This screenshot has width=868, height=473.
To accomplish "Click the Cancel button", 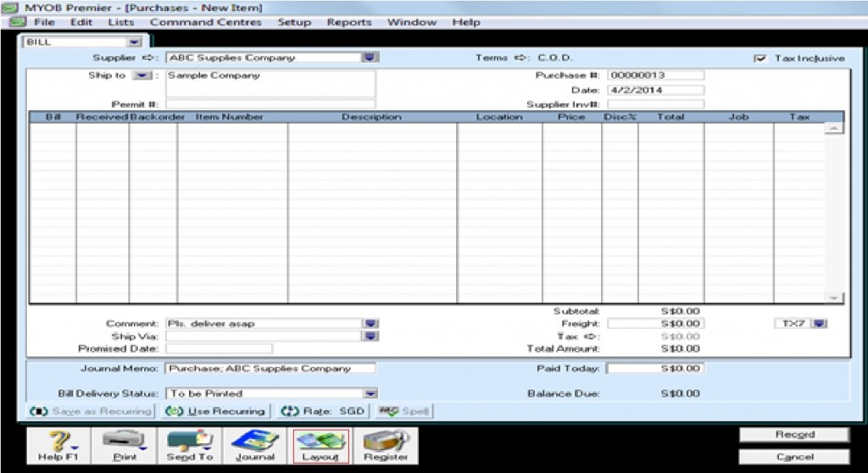I will [794, 457].
